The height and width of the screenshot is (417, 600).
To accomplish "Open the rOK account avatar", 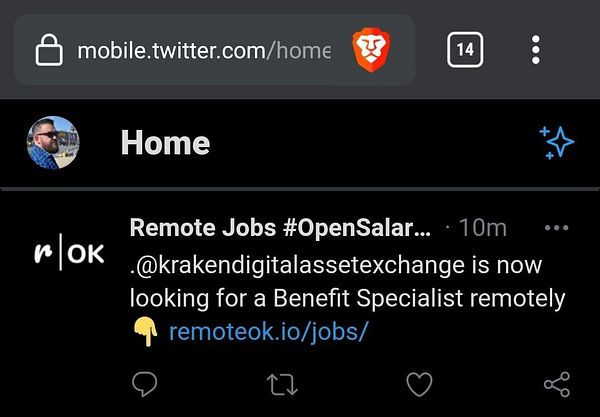I will click(x=69, y=252).
